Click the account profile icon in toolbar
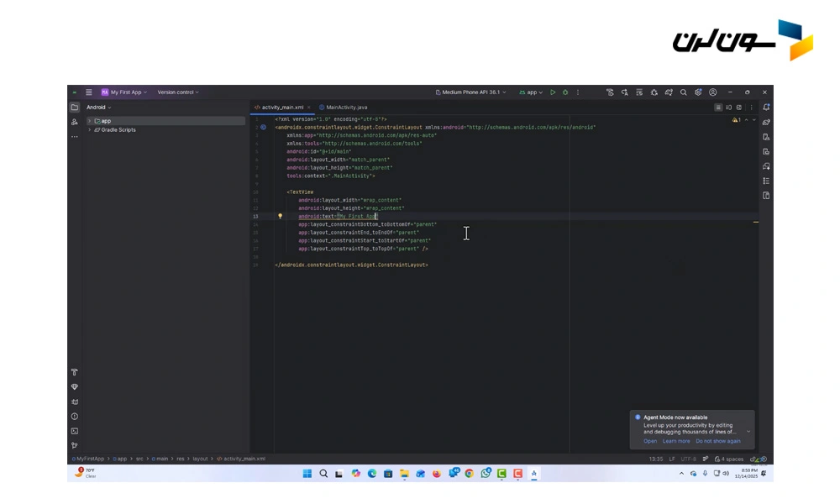This screenshot has width=840, height=504. (713, 92)
